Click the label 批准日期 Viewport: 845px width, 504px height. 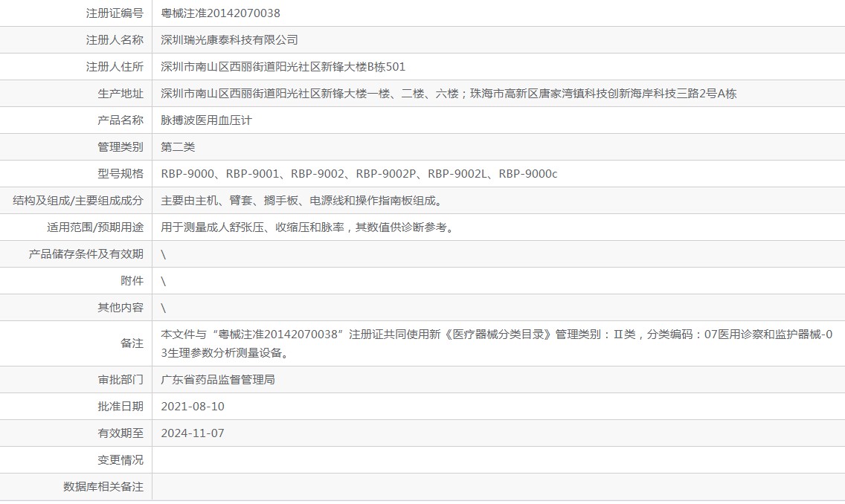coord(121,407)
